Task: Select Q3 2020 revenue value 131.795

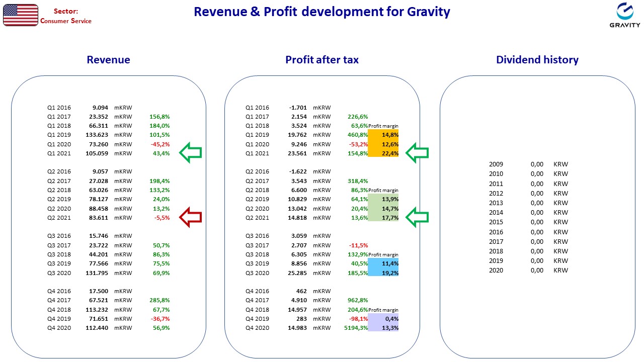Action: [97, 273]
